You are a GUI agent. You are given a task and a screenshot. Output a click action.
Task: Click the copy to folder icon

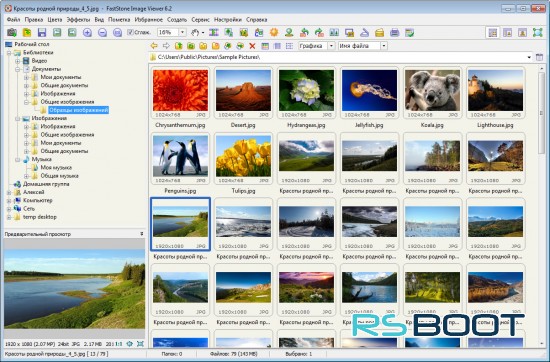coord(228,46)
